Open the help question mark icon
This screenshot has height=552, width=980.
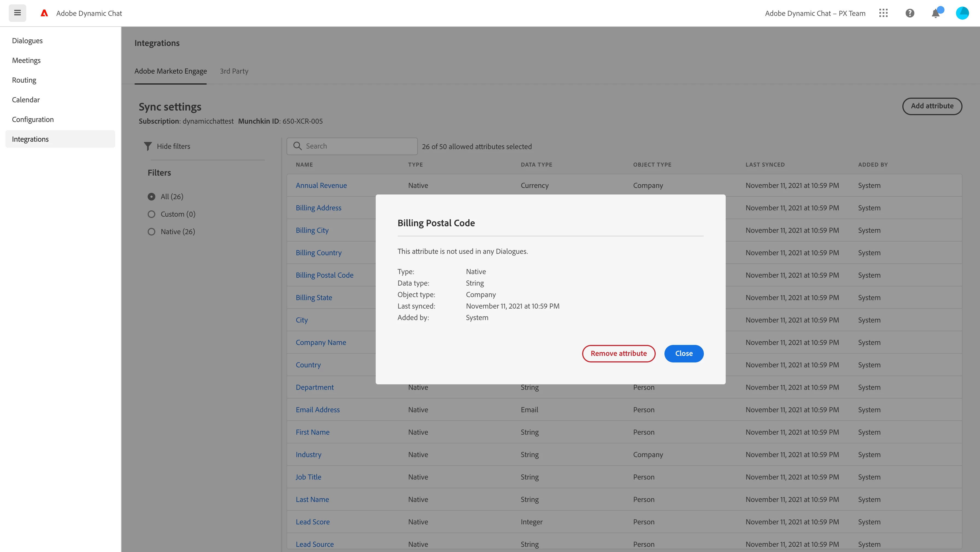click(910, 13)
